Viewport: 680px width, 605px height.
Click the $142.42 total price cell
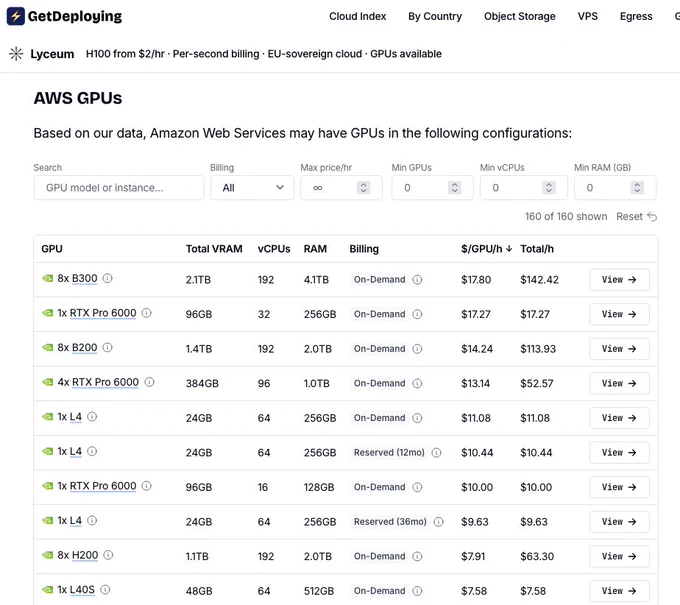pos(539,280)
